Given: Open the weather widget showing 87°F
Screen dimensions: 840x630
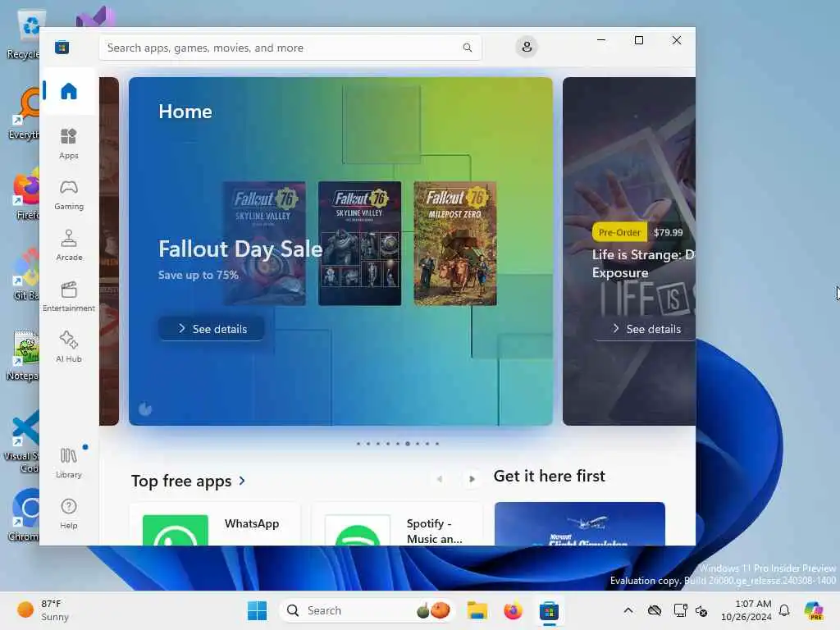Looking at the screenshot, I should 43,610.
